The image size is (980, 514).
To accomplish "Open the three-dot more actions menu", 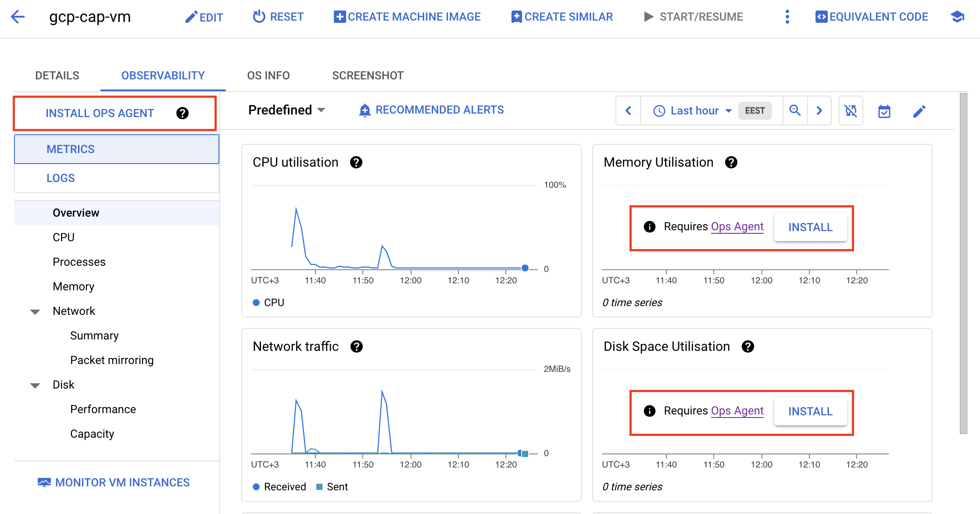I will coord(787,17).
